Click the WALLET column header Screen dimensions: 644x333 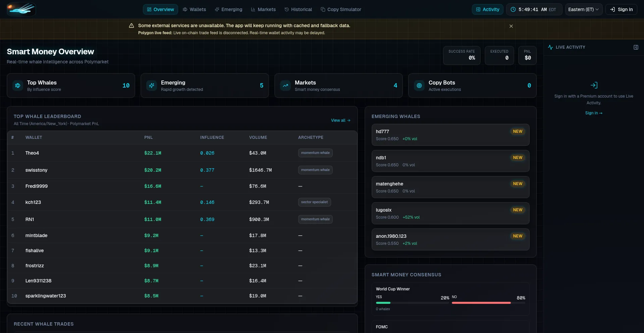click(x=34, y=137)
